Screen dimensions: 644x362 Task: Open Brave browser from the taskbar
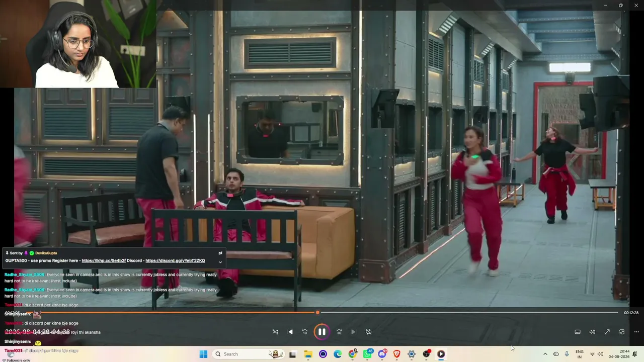tap(397, 354)
